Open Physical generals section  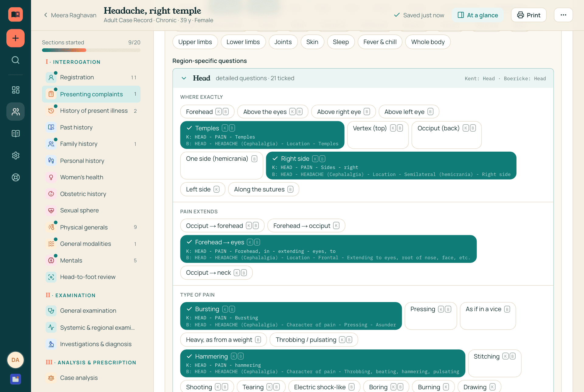(91, 227)
